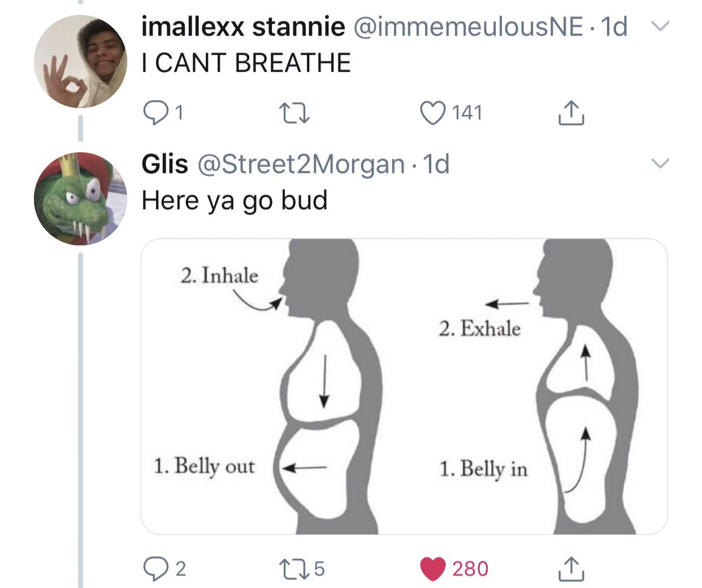Open the "Here ya go bud" tweet text
The width and height of the screenshot is (702, 588).
(234, 200)
